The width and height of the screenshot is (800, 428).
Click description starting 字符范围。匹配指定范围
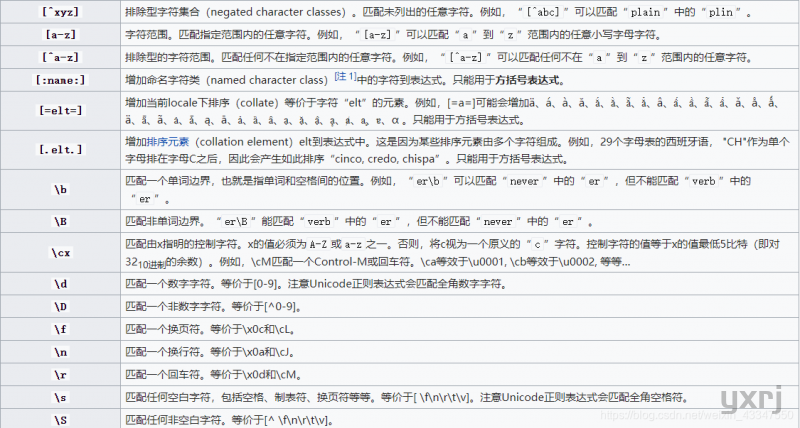(x=393, y=35)
